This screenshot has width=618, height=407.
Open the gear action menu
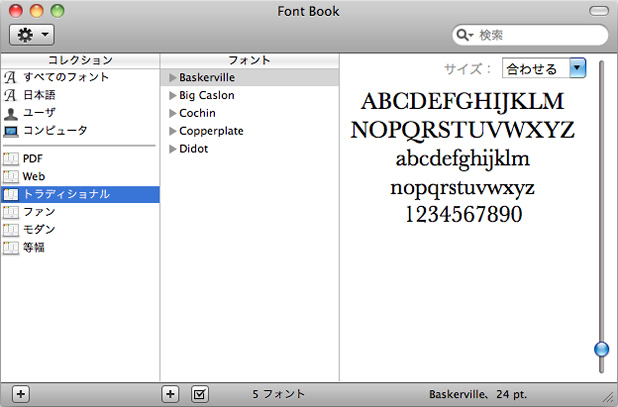click(31, 35)
